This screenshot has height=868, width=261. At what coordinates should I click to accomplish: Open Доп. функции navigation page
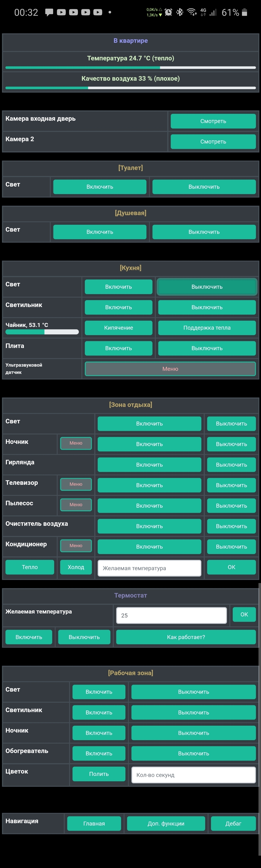(166, 824)
